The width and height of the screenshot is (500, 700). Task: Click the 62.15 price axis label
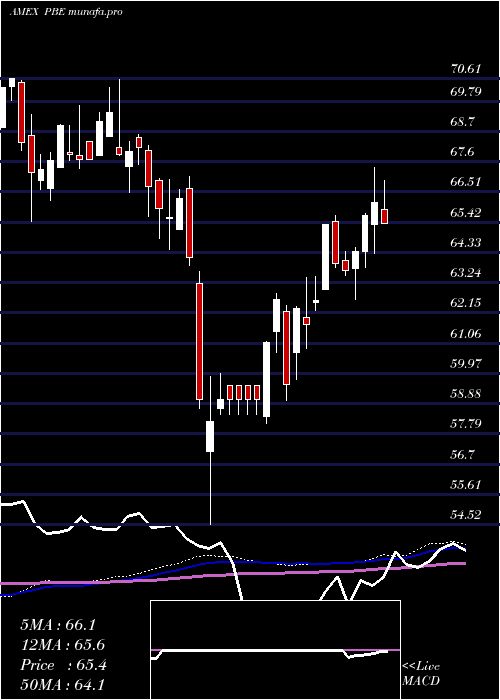pyautogui.click(x=467, y=303)
